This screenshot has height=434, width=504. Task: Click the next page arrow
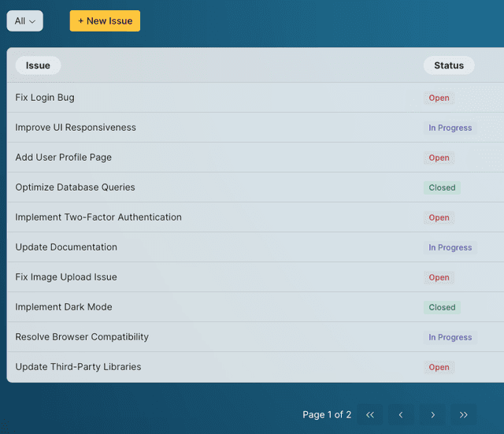(432, 415)
